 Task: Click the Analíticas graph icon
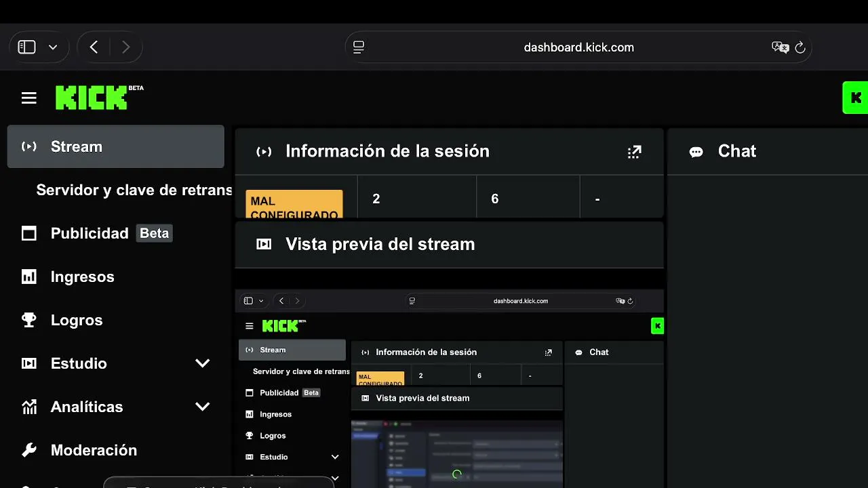(x=29, y=407)
